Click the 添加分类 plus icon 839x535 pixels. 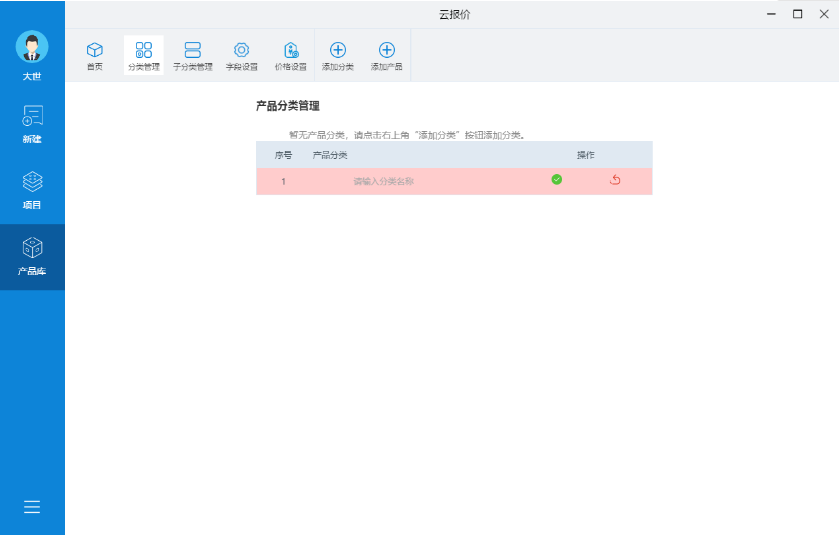(x=338, y=55)
